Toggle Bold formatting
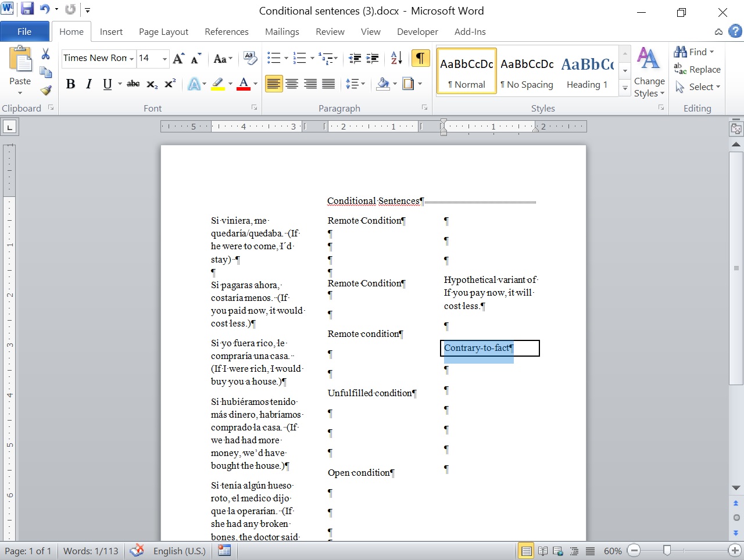744x560 pixels. click(70, 84)
